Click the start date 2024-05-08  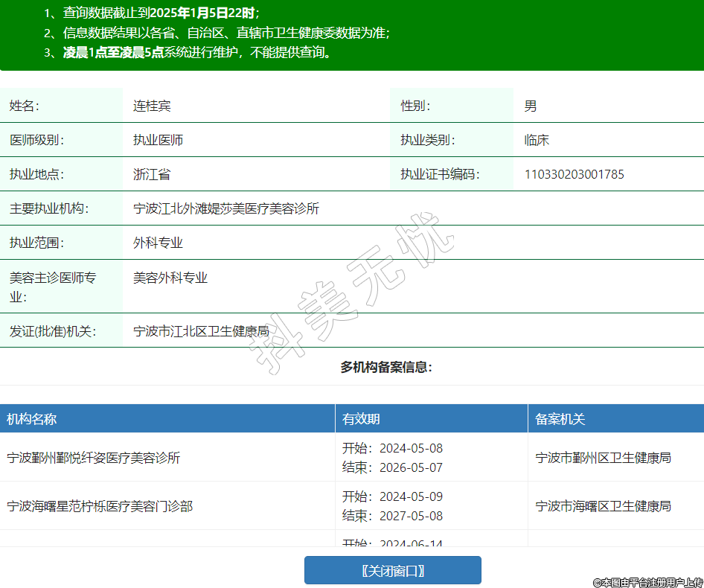[x=411, y=448]
